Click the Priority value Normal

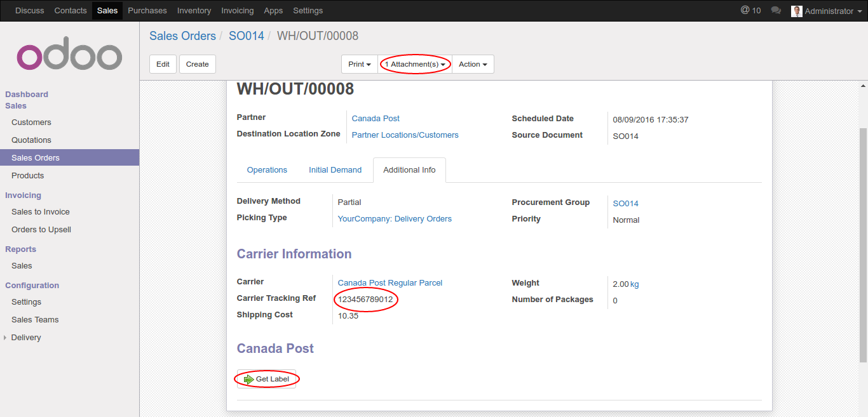coord(626,220)
